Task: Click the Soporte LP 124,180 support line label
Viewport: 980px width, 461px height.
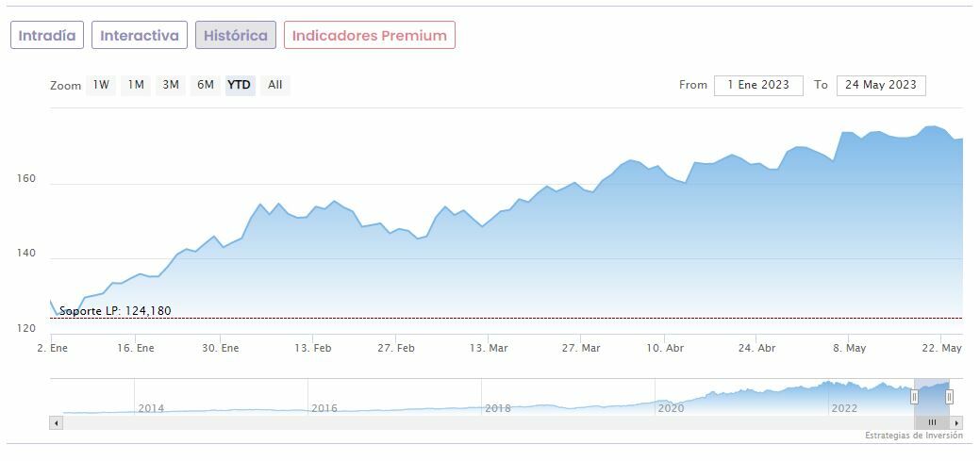Action: coord(115,311)
